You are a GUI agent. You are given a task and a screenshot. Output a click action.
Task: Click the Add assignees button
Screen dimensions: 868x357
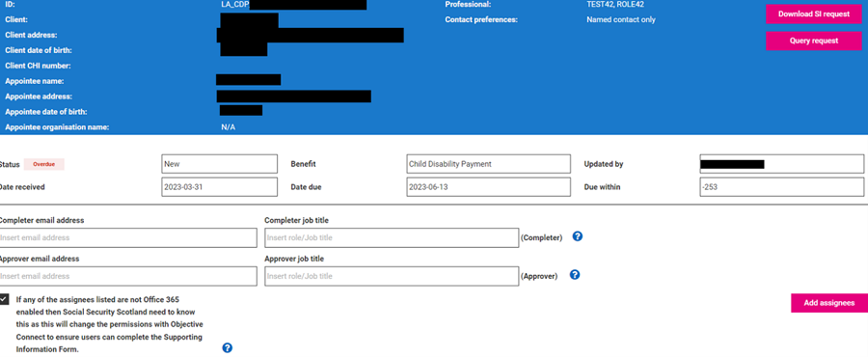(828, 303)
